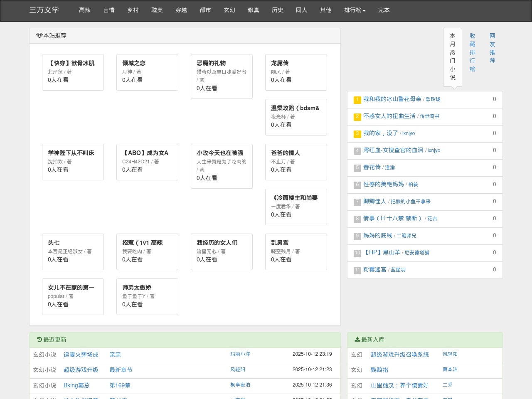Open the 学神陛下从不叫床 novel card
The width and height of the screenshot is (532, 399).
73,162
